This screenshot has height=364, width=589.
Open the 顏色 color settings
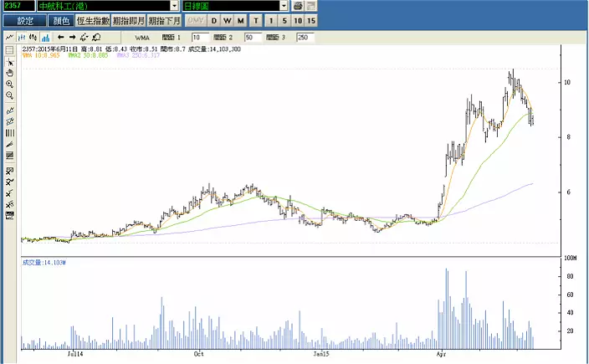point(59,20)
